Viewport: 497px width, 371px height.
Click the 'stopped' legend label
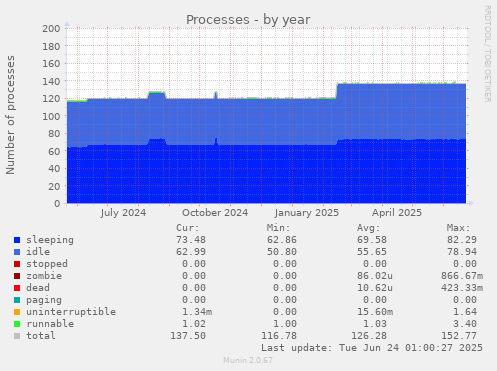(47, 264)
